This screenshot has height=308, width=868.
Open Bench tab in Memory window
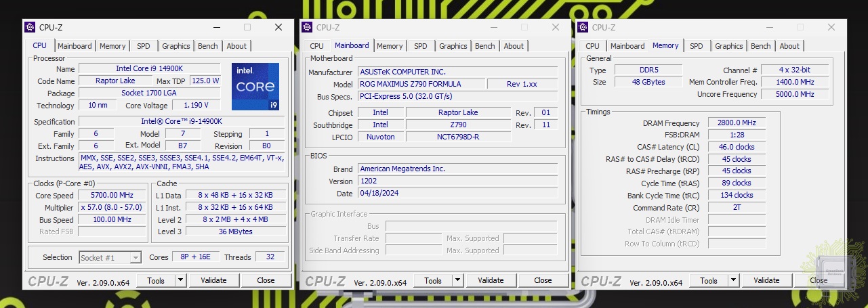760,46
